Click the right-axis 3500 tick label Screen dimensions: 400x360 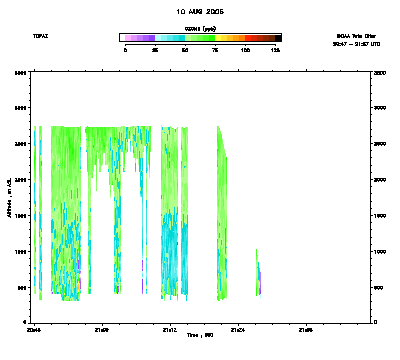[380, 72]
